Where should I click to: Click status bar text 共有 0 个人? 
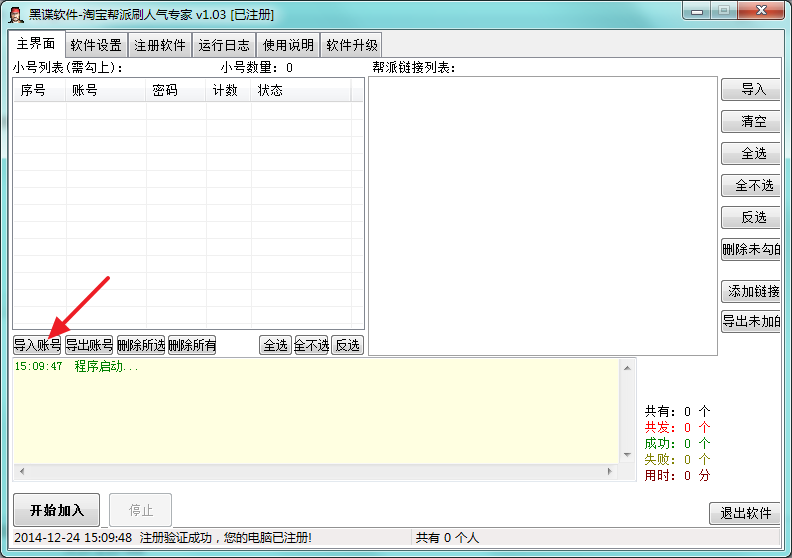447,538
